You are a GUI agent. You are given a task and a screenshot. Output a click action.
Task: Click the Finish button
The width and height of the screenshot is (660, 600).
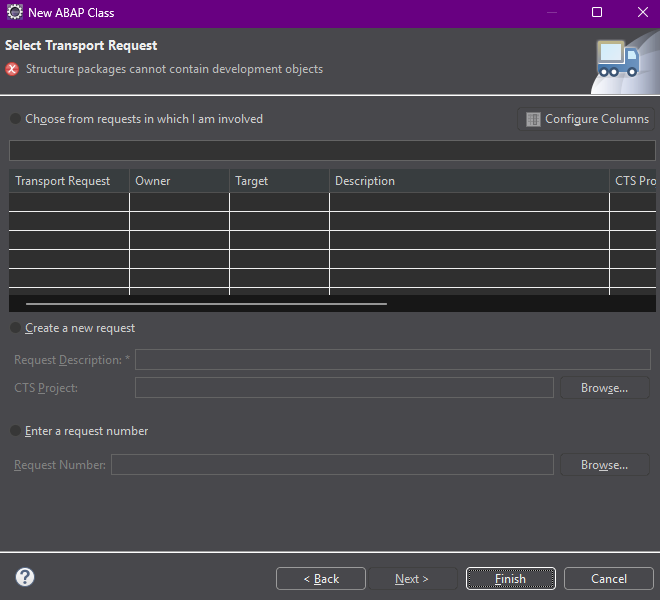(510, 579)
